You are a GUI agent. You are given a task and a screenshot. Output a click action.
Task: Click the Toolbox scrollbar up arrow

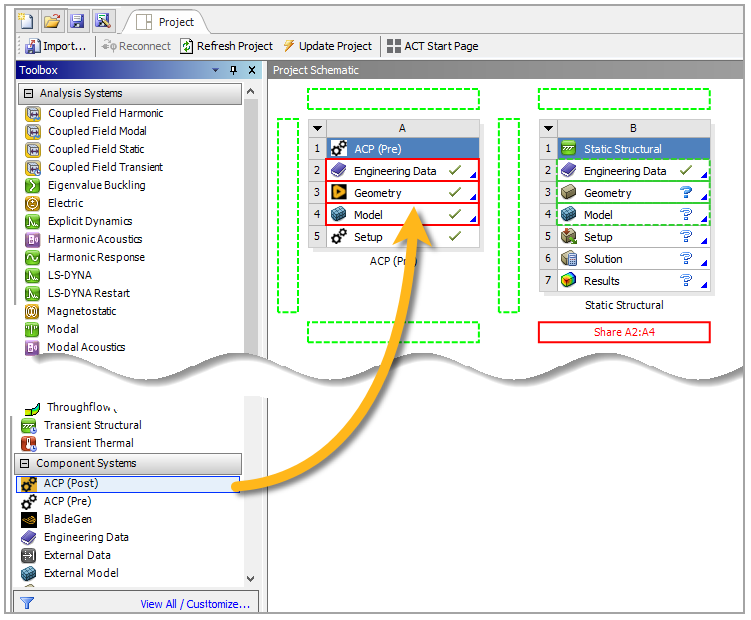250,91
